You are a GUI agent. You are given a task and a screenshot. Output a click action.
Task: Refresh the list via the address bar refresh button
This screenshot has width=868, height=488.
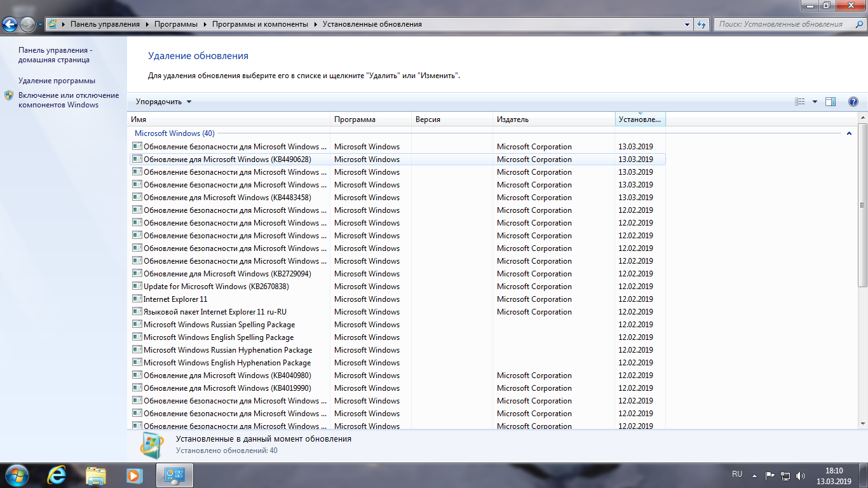click(x=702, y=24)
